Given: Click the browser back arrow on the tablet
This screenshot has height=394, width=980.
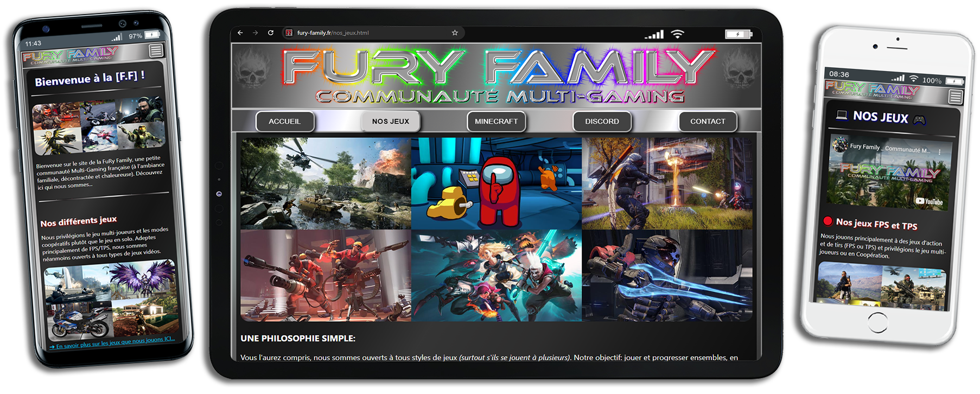Looking at the screenshot, I should 240,33.
